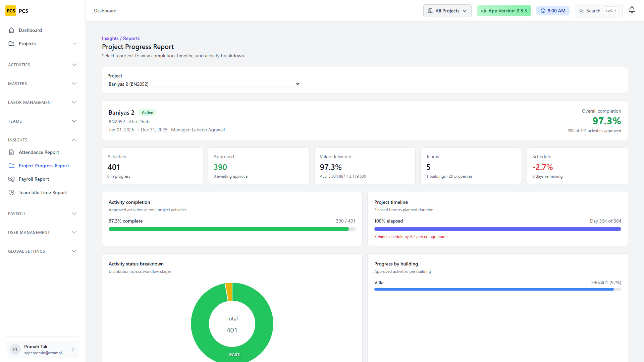
Task: Click the Project Progress Report folder icon
Action: click(11, 166)
